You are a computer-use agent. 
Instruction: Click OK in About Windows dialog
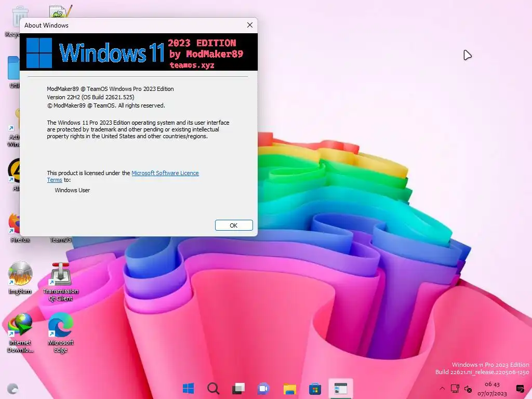(x=234, y=225)
